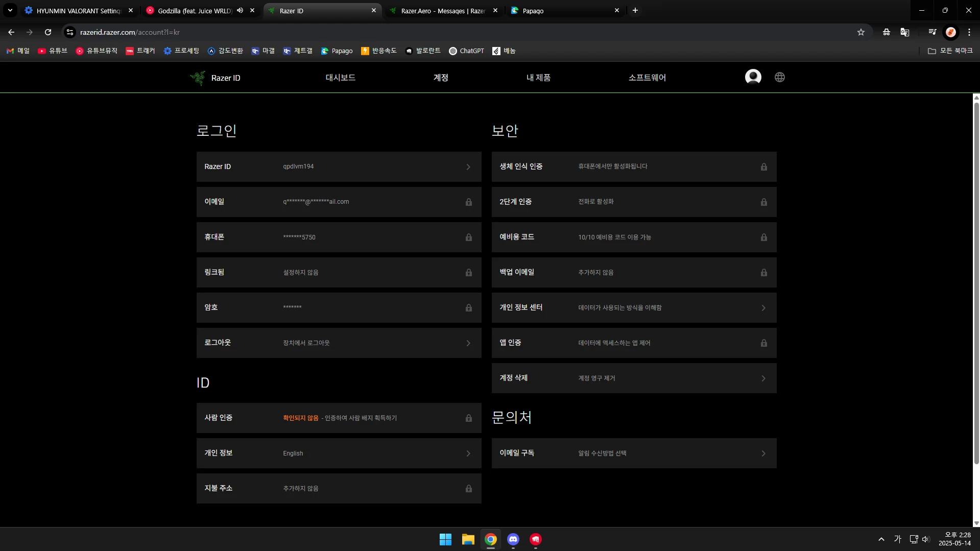
Task: Click the lock icon on the 2단계 인증 row
Action: (763, 202)
